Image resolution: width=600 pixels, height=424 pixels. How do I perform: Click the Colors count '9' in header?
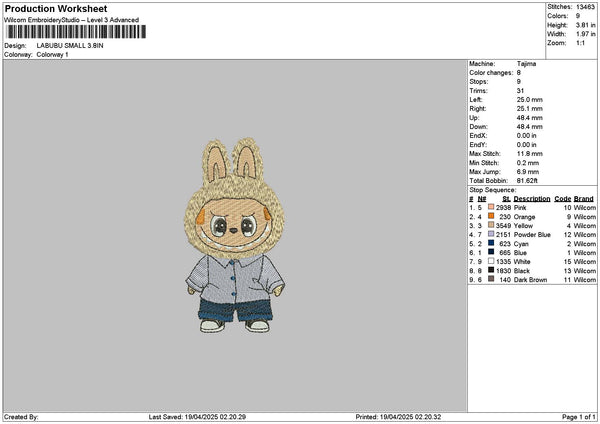click(x=578, y=16)
